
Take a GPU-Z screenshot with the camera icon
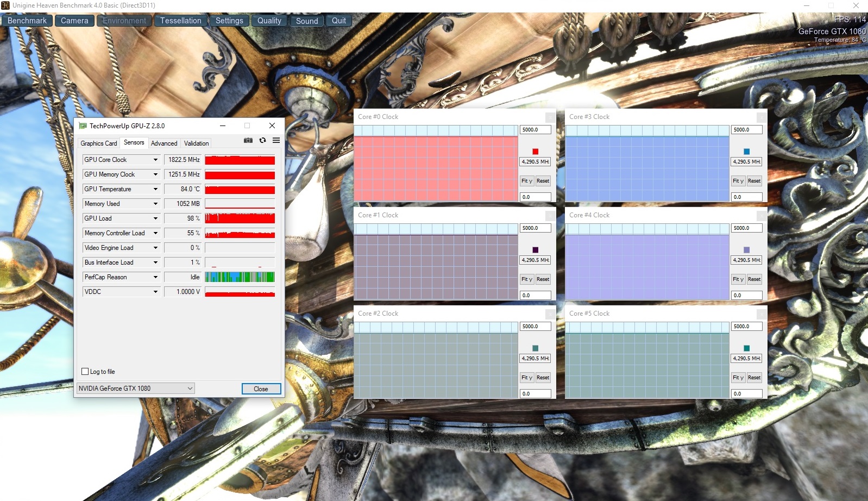click(248, 140)
